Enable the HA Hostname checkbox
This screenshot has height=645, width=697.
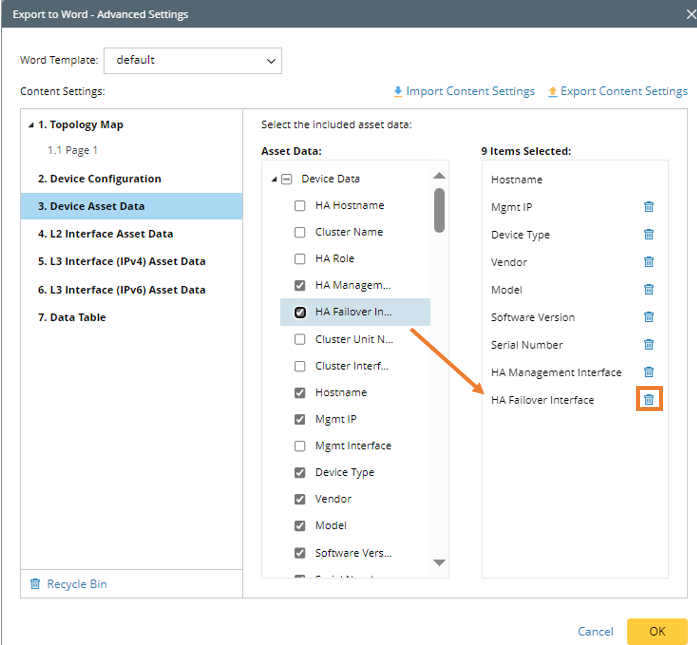pos(300,206)
